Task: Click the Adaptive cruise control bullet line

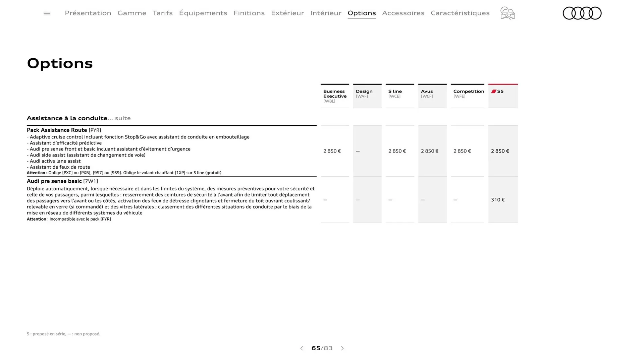Action: click(x=138, y=137)
